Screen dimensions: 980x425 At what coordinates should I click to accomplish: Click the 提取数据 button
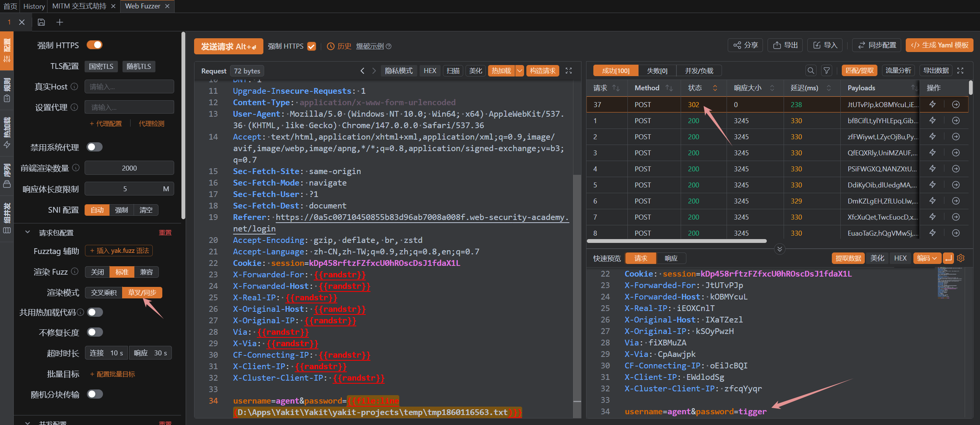pos(848,258)
